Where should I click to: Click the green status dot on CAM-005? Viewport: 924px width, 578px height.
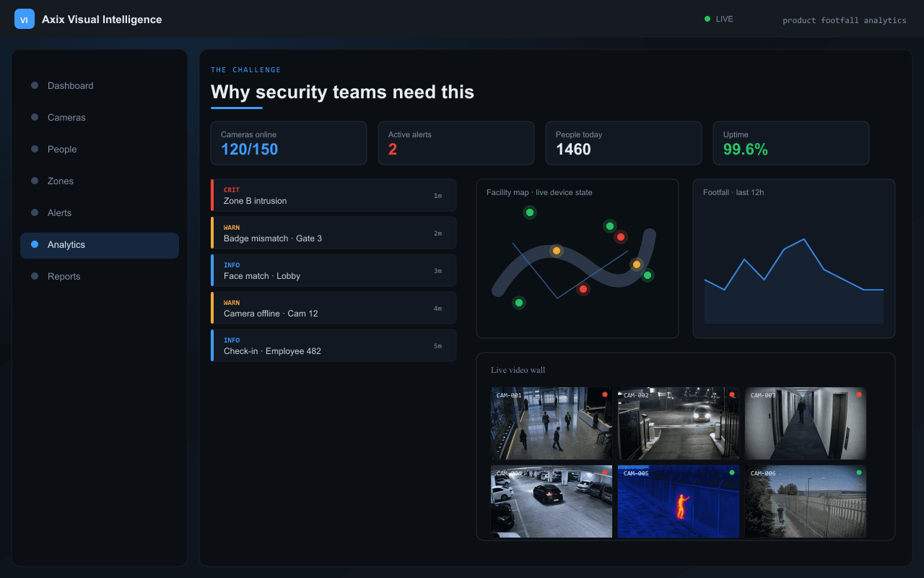(x=732, y=473)
